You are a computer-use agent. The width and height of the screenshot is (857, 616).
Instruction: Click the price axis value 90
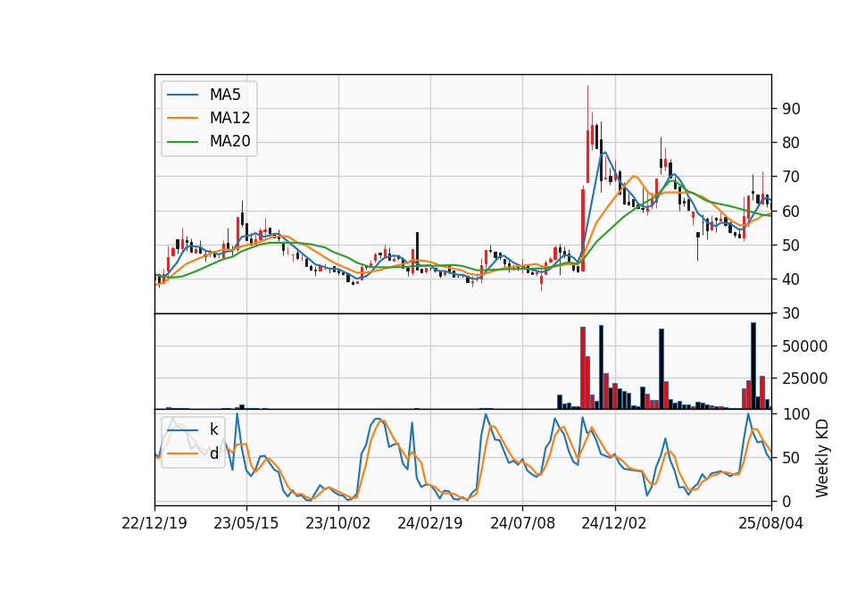click(x=792, y=109)
